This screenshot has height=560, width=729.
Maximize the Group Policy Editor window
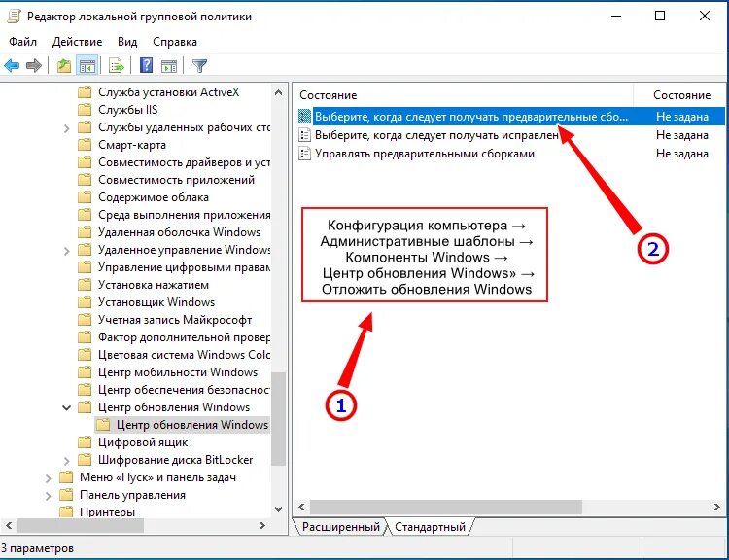[x=660, y=16]
